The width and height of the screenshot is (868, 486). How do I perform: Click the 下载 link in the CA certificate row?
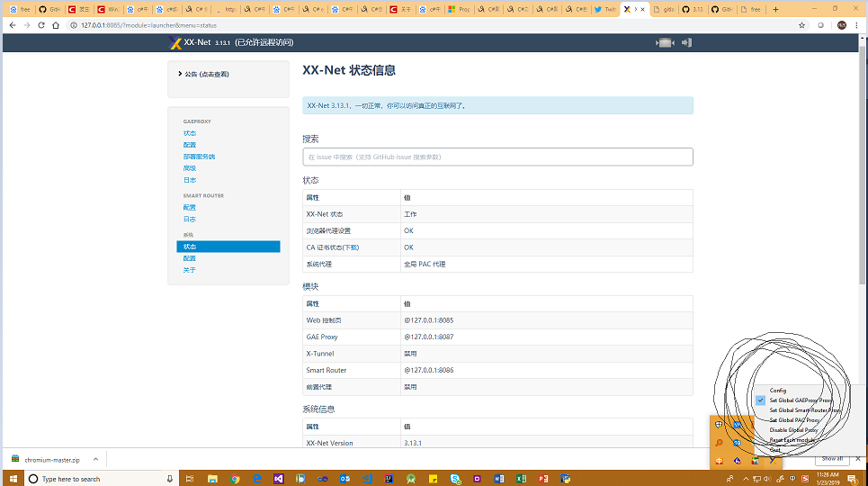[x=351, y=247]
